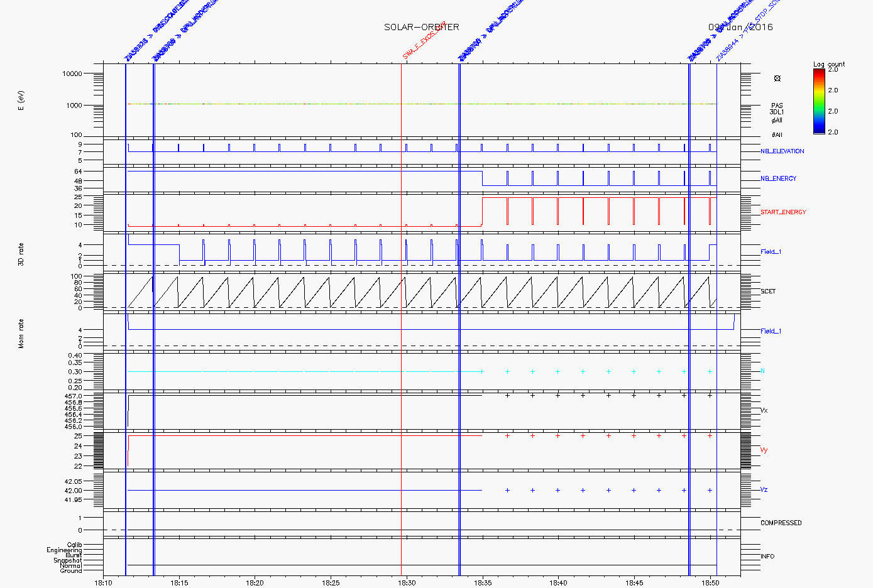Click the 'Snapshot' mode label
Image resolution: width=873 pixels, height=588 pixels.
(68, 561)
